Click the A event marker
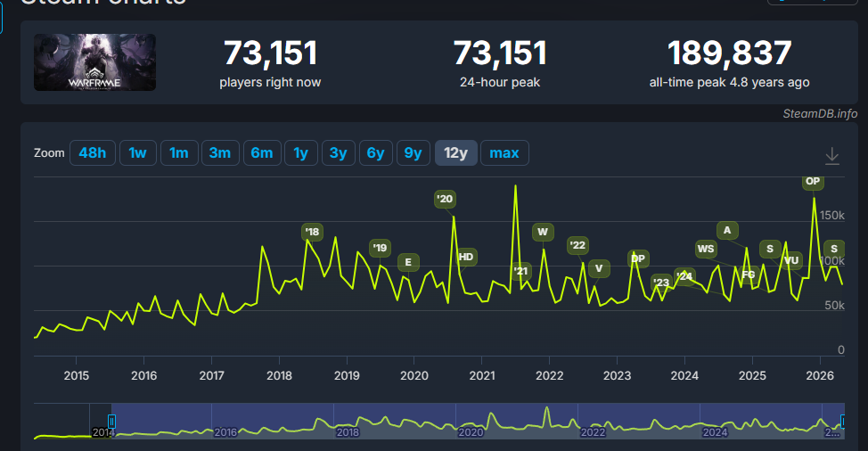 [727, 230]
